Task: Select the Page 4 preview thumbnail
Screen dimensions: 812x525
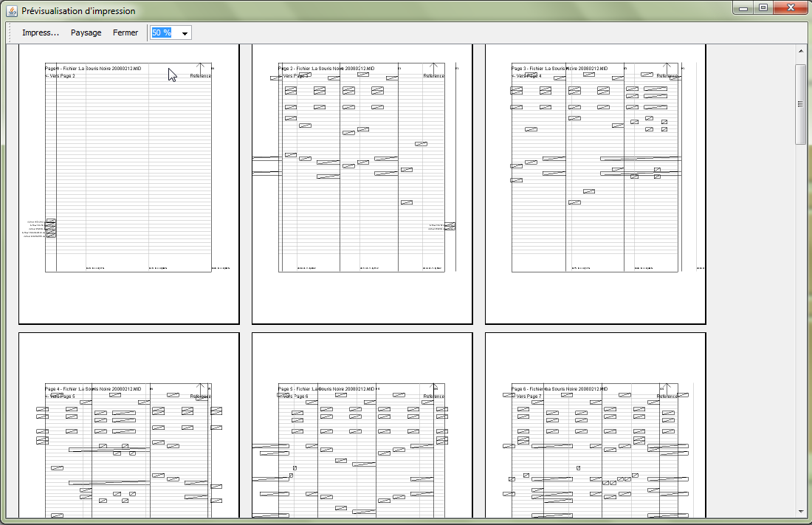Action: 129,425
